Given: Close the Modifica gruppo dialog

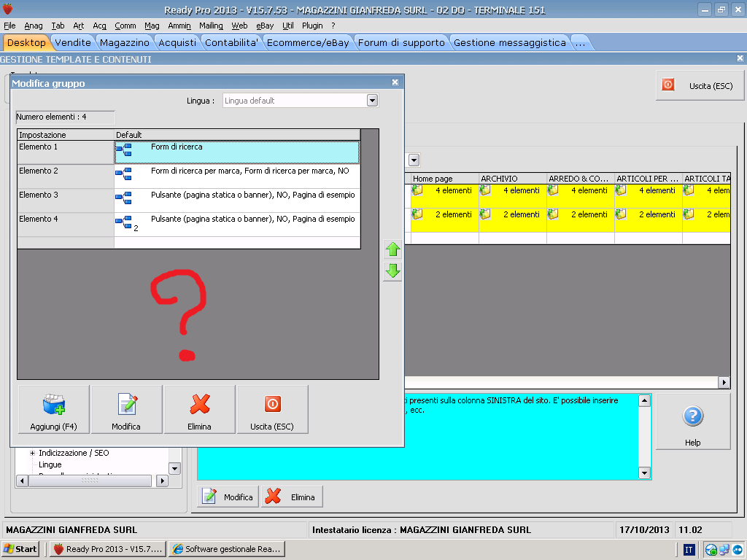Looking at the screenshot, I should 395,82.
